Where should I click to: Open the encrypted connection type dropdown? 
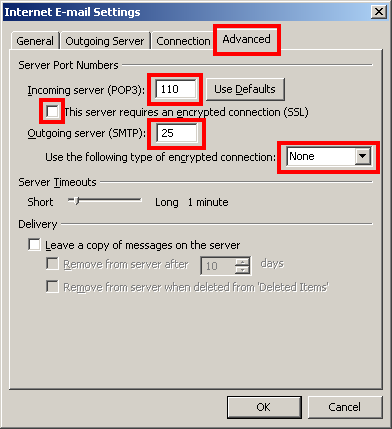(x=328, y=157)
